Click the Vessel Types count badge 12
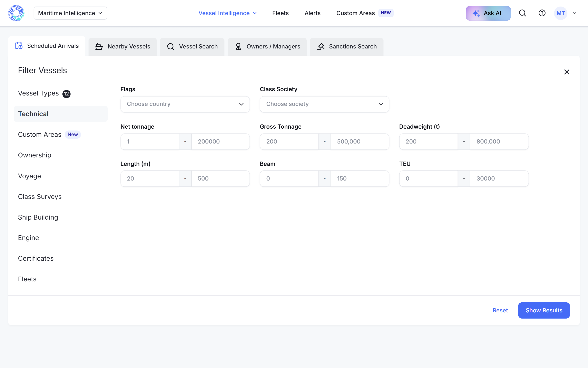 click(66, 94)
